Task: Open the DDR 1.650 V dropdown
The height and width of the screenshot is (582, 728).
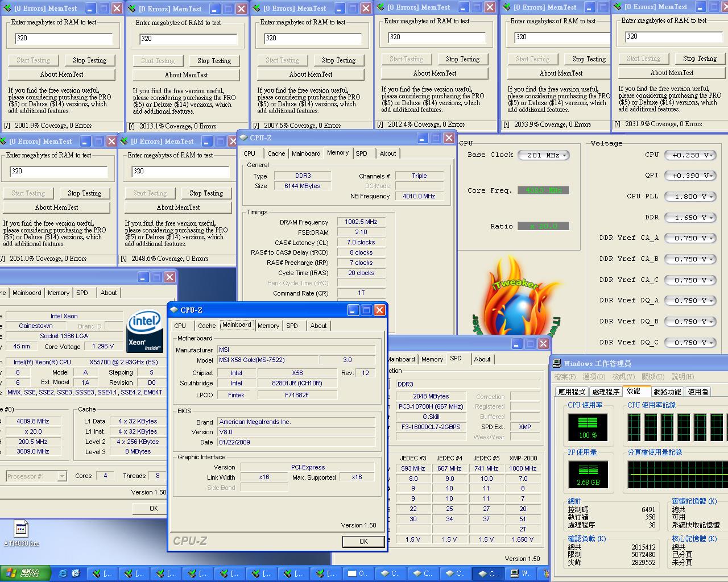Action: (x=690, y=218)
